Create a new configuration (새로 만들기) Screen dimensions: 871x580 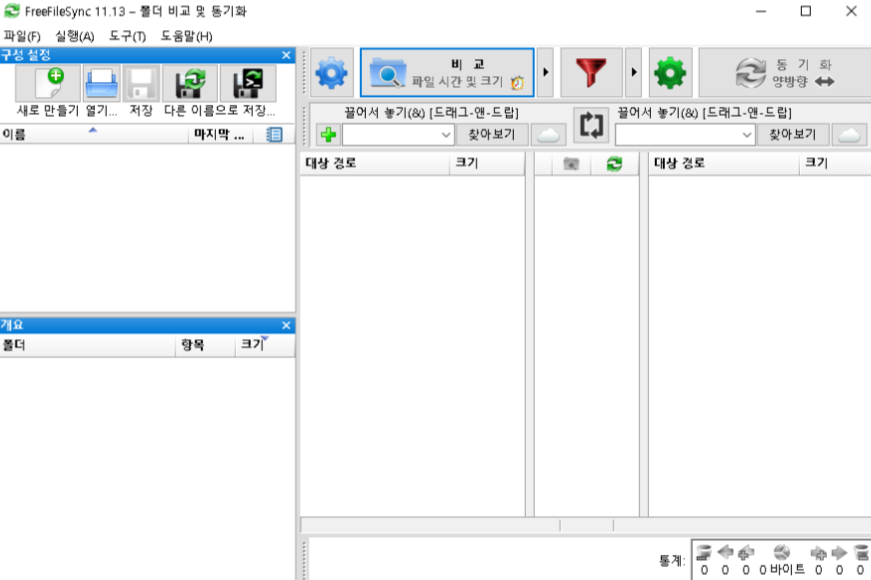coord(48,84)
